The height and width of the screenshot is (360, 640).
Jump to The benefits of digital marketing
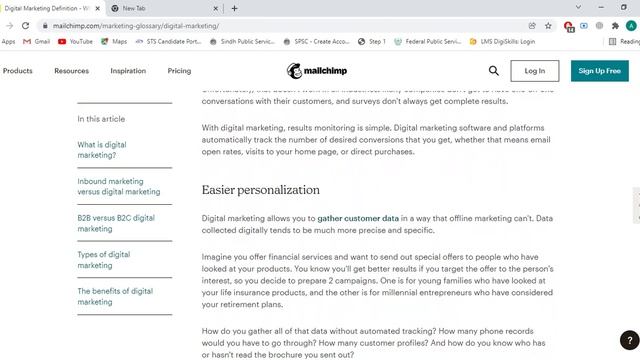pos(115,297)
